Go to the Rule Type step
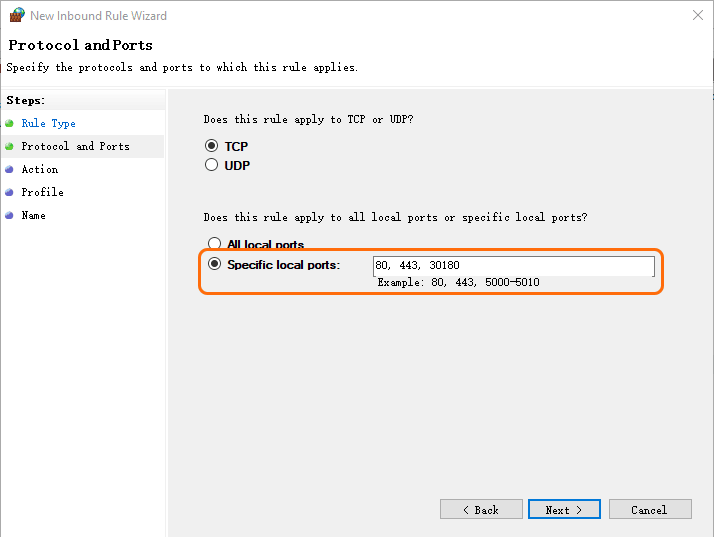 (x=48, y=123)
